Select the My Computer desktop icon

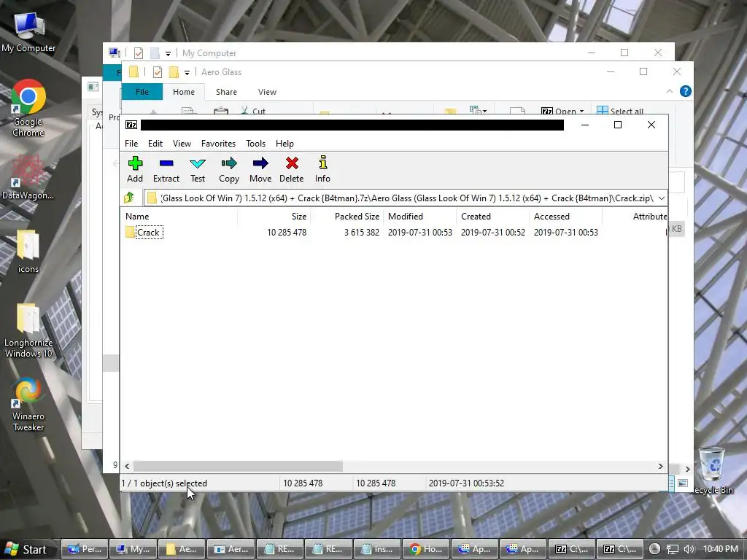(28, 32)
